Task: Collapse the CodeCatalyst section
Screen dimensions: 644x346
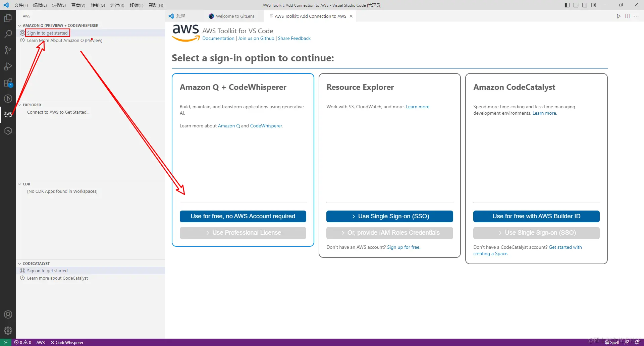Action: (19, 264)
